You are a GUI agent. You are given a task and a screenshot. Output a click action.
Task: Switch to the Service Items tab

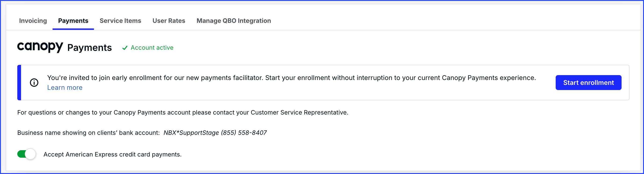tap(120, 21)
